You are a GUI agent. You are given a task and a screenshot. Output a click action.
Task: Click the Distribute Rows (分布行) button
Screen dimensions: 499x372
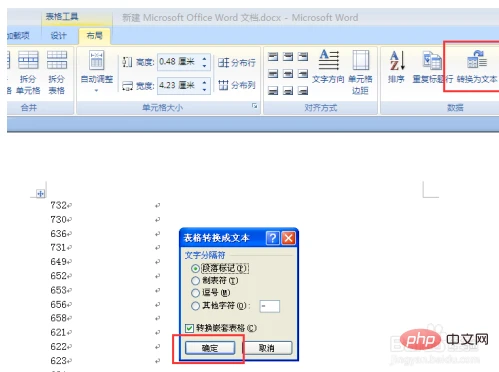pos(237,62)
